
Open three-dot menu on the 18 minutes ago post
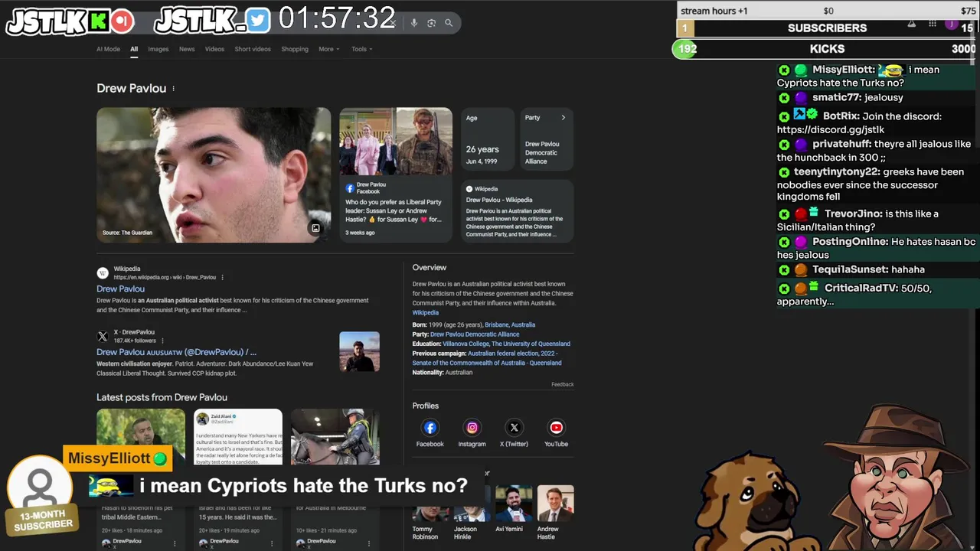pyautogui.click(x=175, y=543)
